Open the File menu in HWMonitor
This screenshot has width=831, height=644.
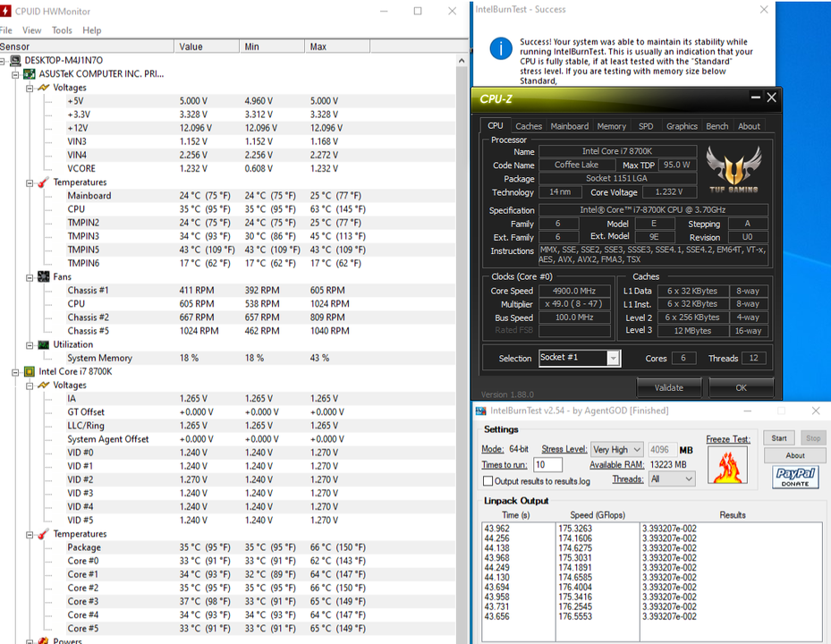[6, 30]
